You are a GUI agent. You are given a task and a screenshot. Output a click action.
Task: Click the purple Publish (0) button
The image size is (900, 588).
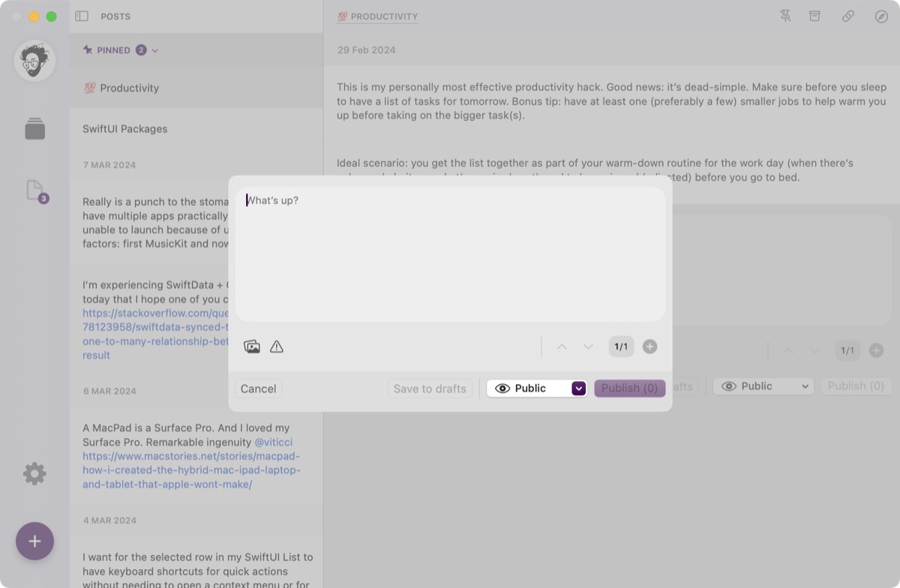[x=629, y=388]
